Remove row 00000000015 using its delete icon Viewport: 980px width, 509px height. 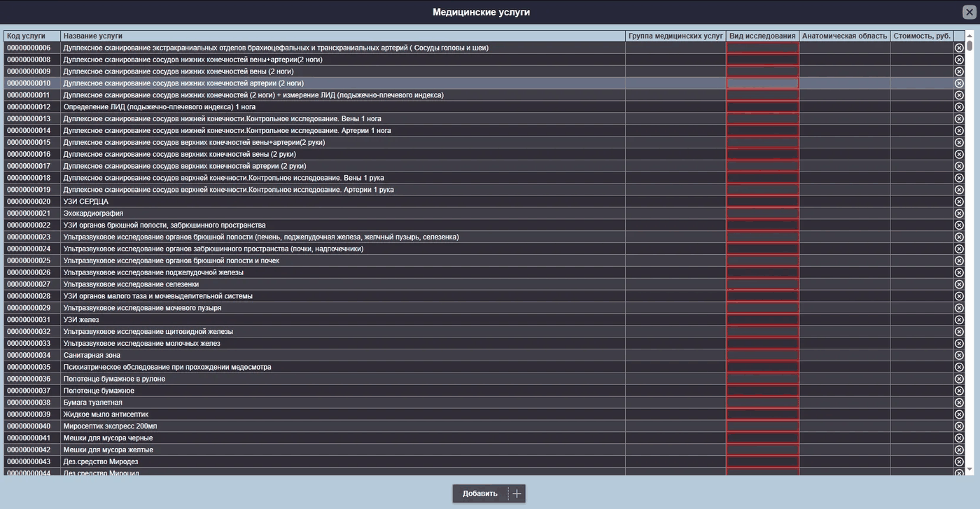[x=959, y=142]
